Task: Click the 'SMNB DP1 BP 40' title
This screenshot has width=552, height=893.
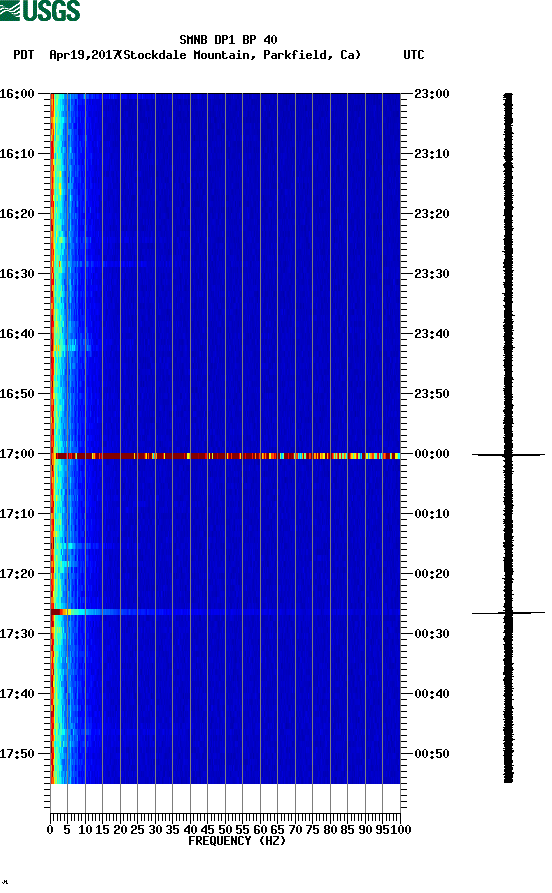Action: (x=228, y=40)
